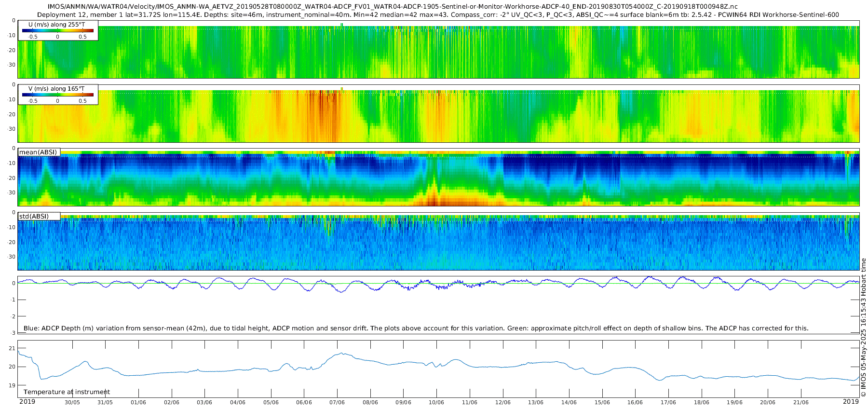Click the 2019 year label at bottom-left

point(27,402)
